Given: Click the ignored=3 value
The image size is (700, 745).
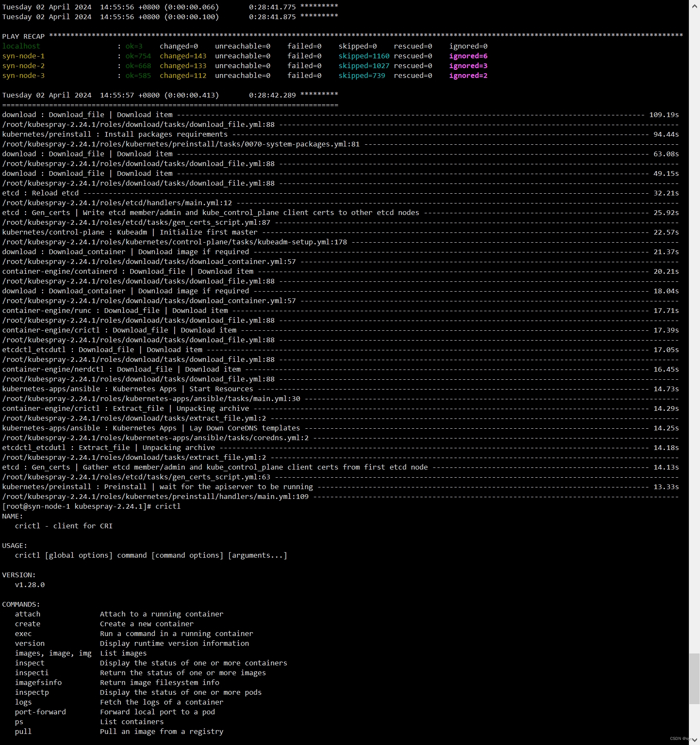Looking at the screenshot, I should tap(468, 66).
